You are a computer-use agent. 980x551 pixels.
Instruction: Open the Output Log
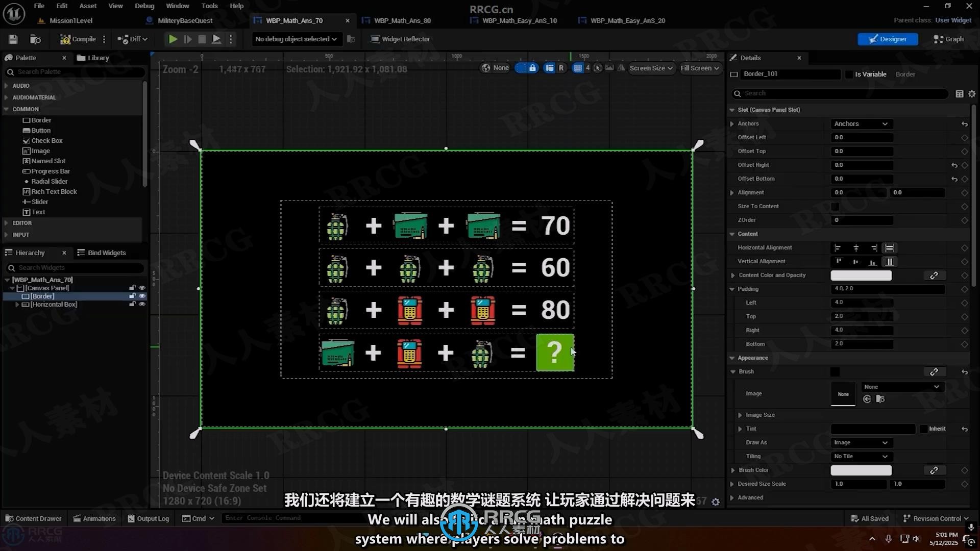point(148,519)
